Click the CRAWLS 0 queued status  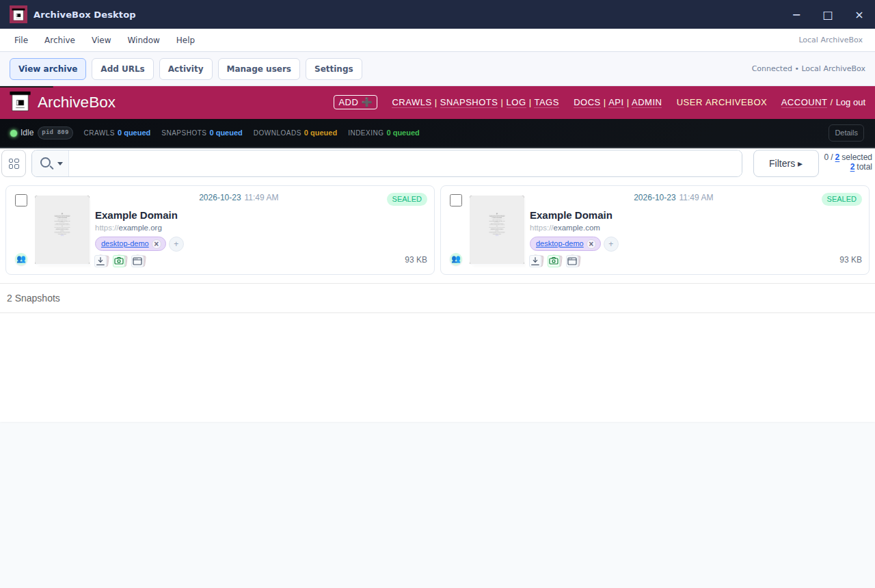click(x=117, y=133)
